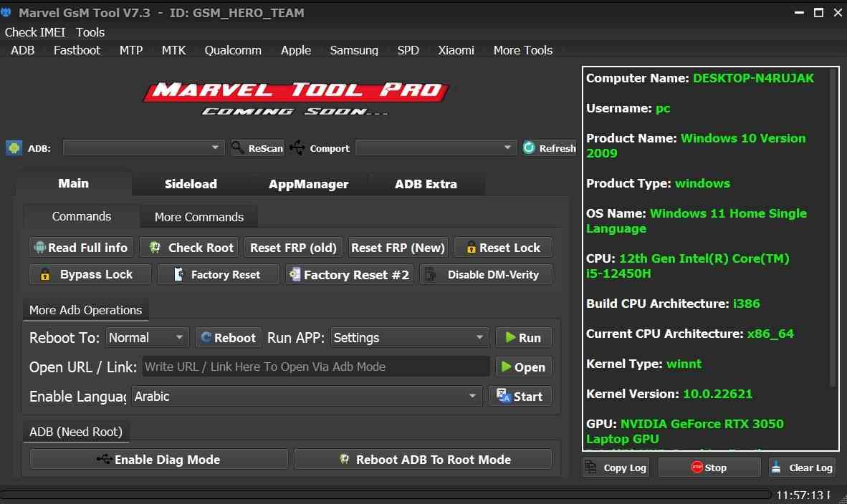847x504 pixels.
Task: Click the green play icon on Run
Action: pos(510,337)
